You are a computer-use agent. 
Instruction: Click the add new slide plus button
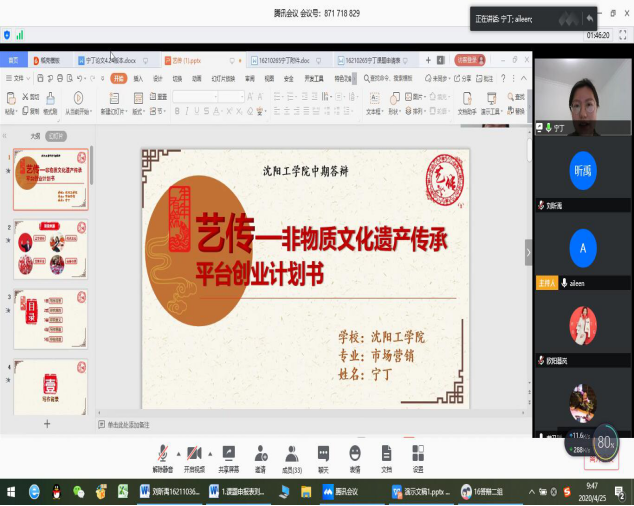(x=46, y=424)
